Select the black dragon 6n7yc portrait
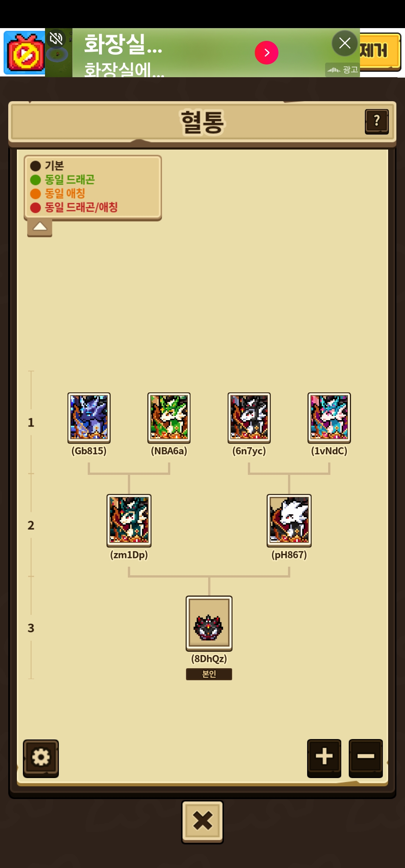Image resolution: width=405 pixels, height=868 pixels. pos(249,418)
